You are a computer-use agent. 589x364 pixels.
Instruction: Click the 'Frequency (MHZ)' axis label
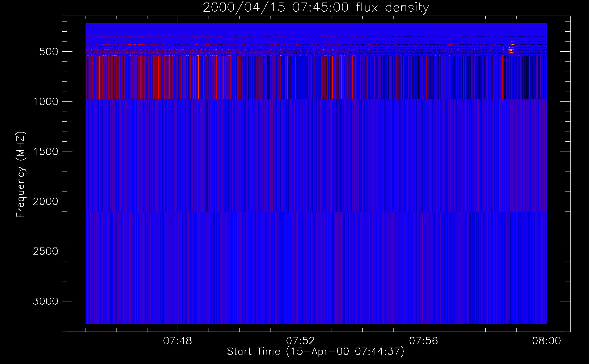[x=21, y=175]
